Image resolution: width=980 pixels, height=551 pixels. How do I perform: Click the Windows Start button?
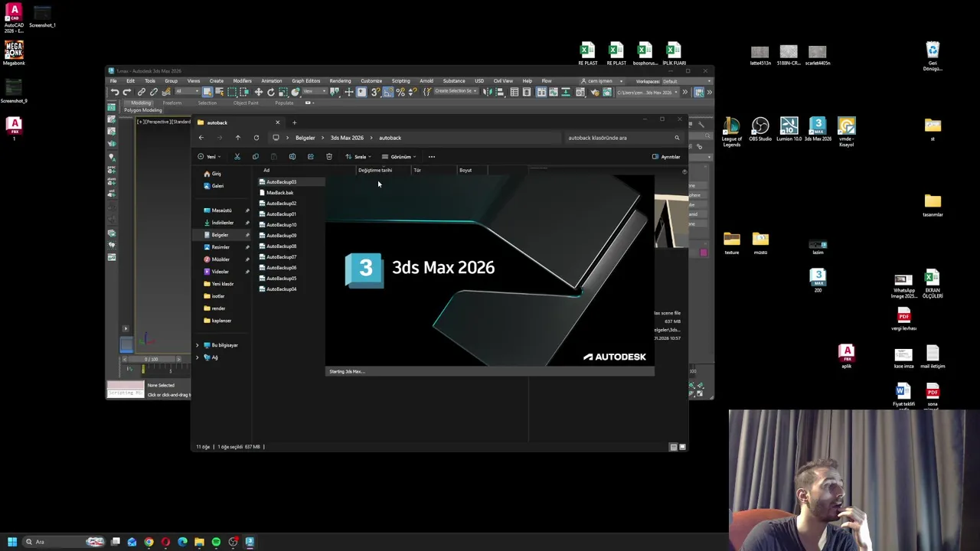tap(12, 542)
